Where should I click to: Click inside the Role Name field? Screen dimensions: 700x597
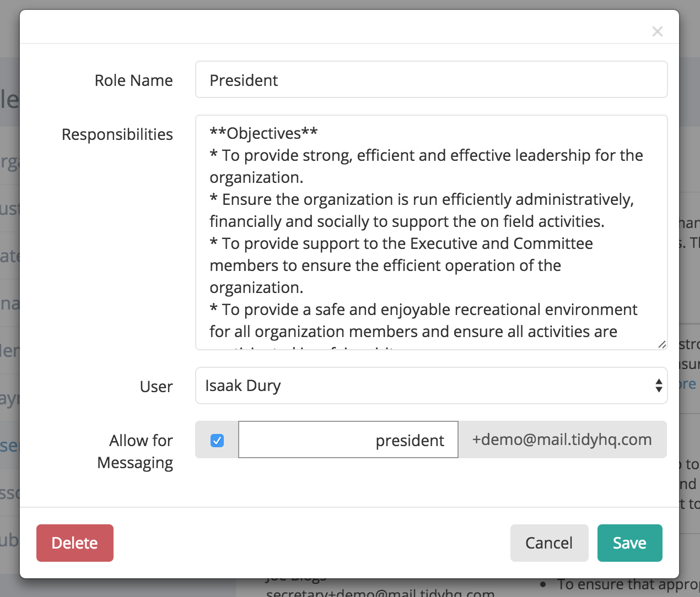tap(386, 79)
